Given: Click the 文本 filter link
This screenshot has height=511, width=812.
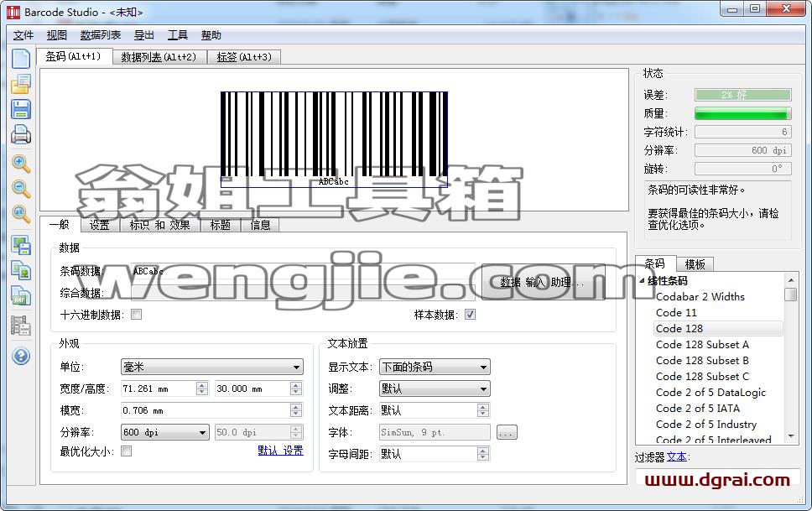Looking at the screenshot, I should tap(677, 457).
